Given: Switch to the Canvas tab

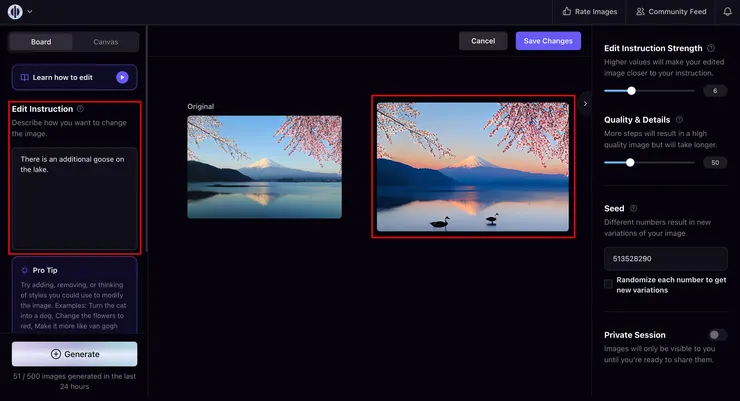Looking at the screenshot, I should point(106,42).
